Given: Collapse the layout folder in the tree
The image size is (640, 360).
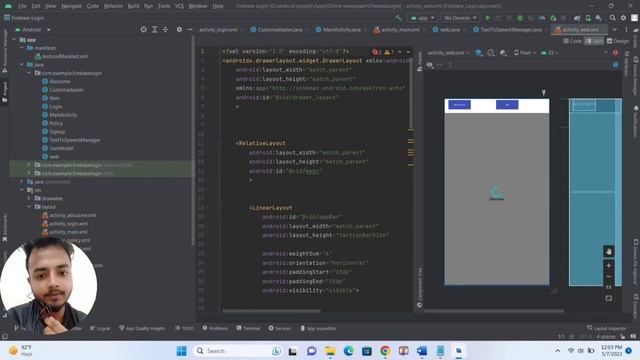Looking at the screenshot, I should coord(29,207).
